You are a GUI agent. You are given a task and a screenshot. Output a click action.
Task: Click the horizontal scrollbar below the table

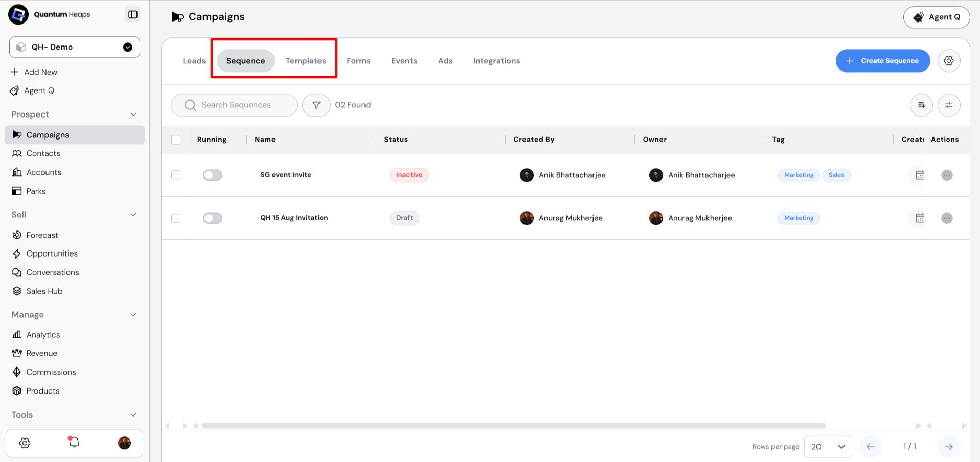[x=514, y=426]
